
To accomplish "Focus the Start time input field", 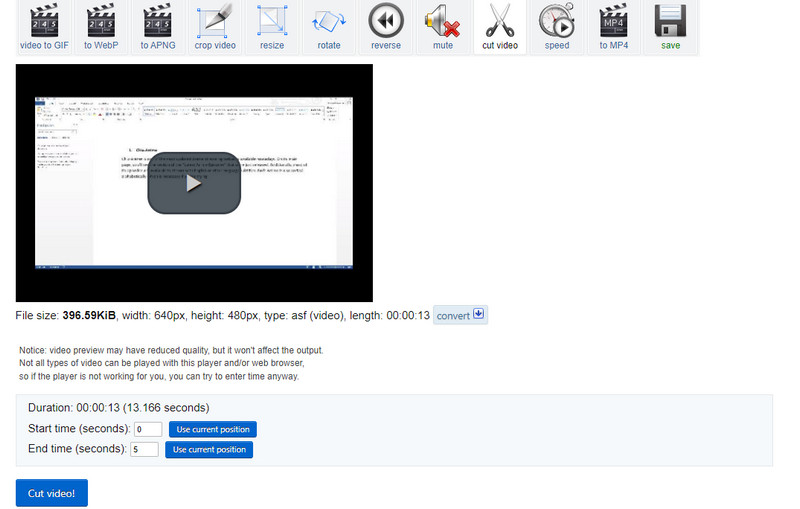I will 148,430.
